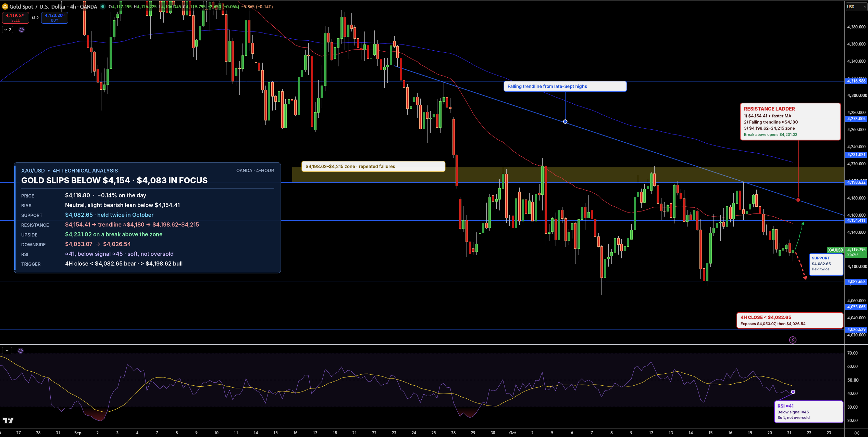
Task: Select the 4,316.986 price line label
Action: (x=856, y=81)
